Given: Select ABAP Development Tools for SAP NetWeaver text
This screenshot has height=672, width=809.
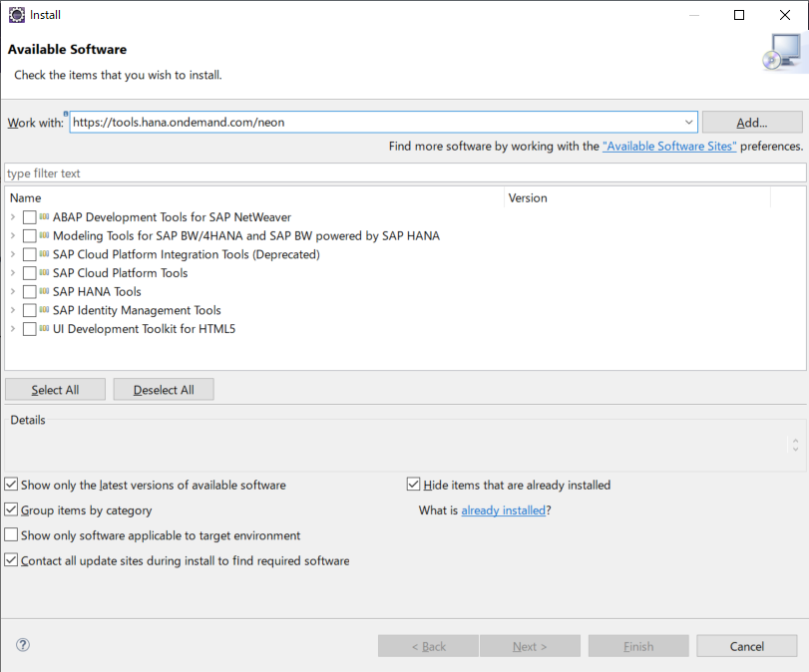Looking at the screenshot, I should tap(172, 217).
